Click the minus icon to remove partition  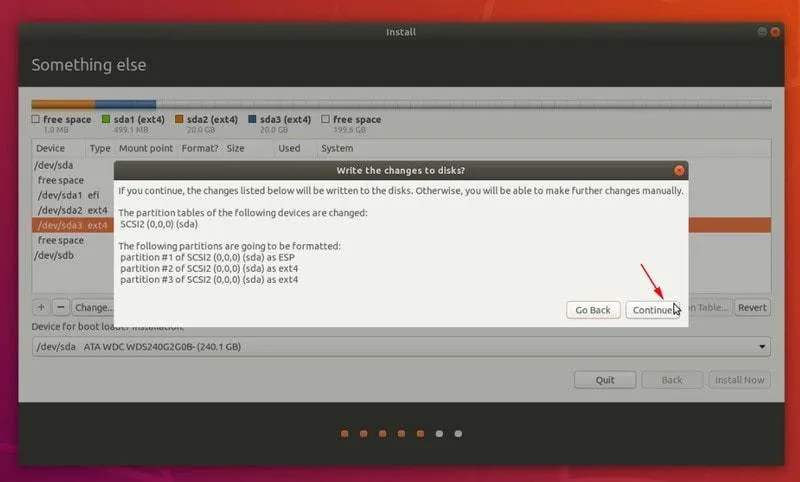click(60, 308)
